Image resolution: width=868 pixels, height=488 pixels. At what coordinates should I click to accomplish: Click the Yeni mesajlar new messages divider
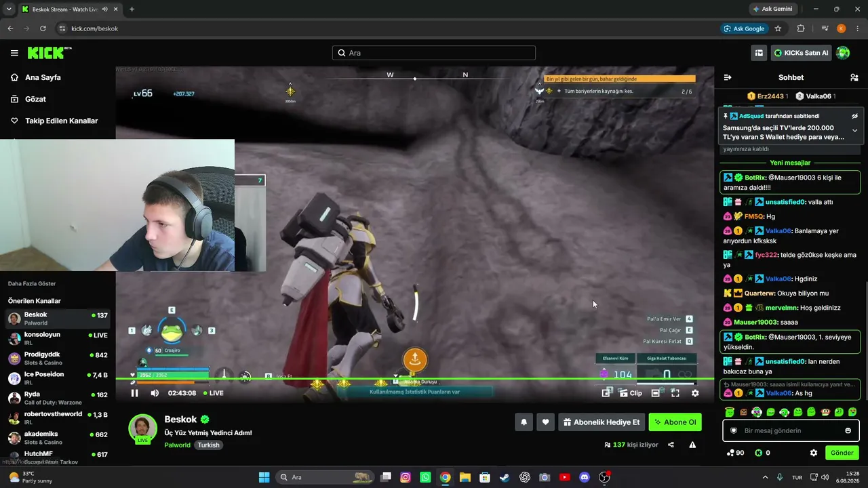pyautogui.click(x=790, y=163)
